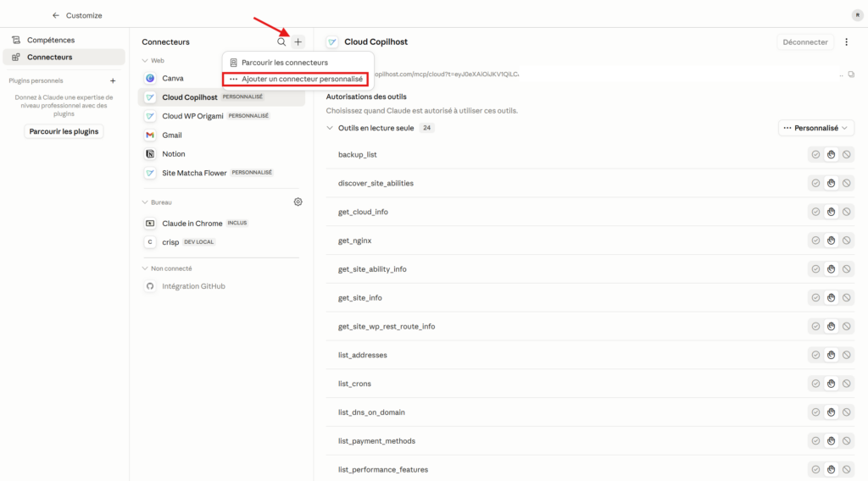
Task: Select Intégration GitHub connector
Action: [221, 286]
